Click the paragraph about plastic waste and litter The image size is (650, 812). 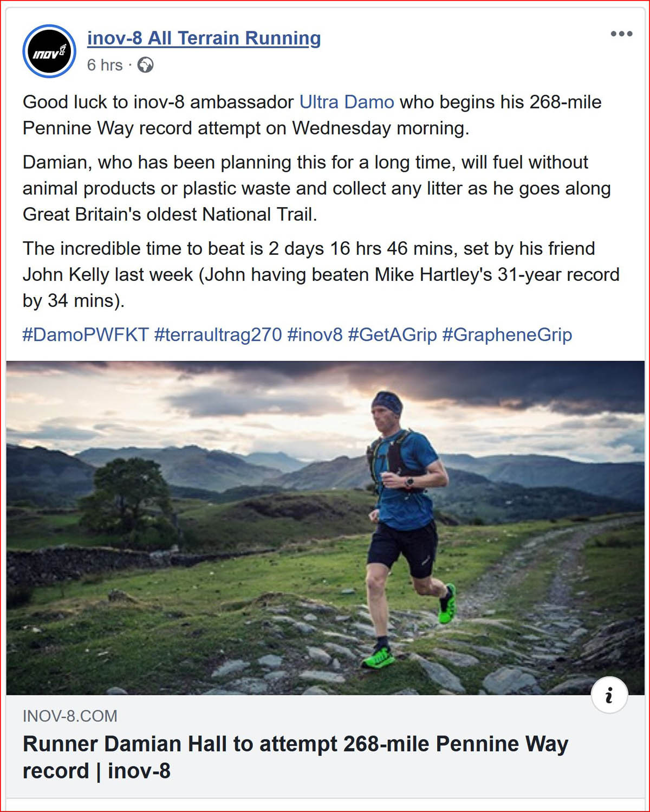317,188
